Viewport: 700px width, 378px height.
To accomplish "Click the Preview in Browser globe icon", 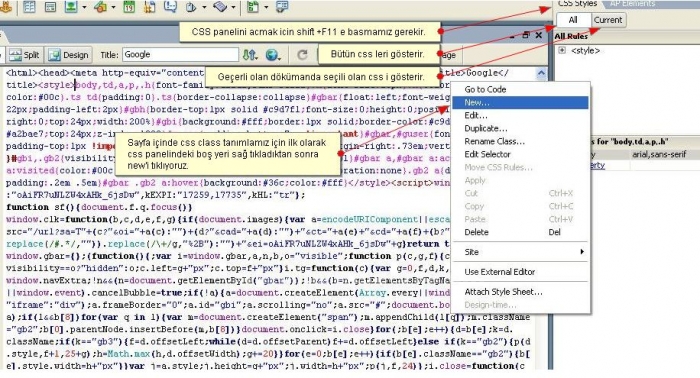I will [272, 55].
